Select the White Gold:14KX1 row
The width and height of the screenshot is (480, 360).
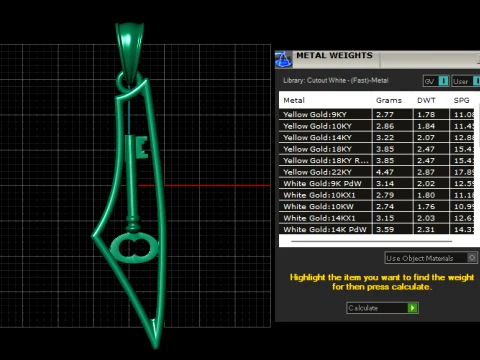click(376, 218)
